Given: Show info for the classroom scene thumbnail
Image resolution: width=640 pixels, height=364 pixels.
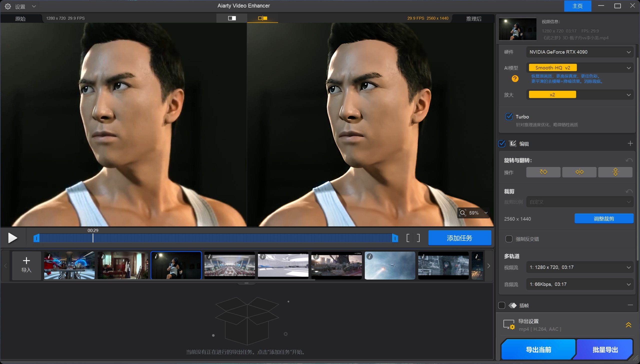Looking at the screenshot, I should [102, 257].
